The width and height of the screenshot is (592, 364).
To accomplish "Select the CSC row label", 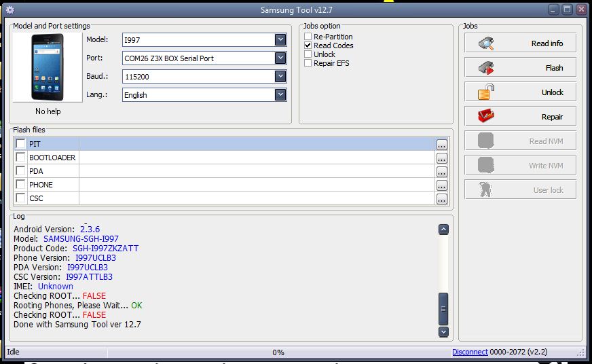I will [36, 198].
